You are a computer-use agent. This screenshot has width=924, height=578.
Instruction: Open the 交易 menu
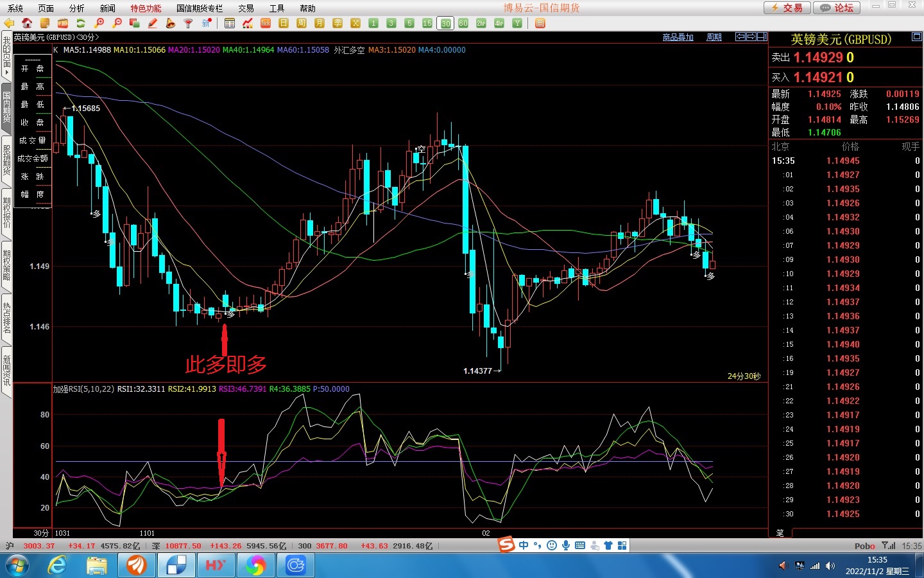click(246, 8)
